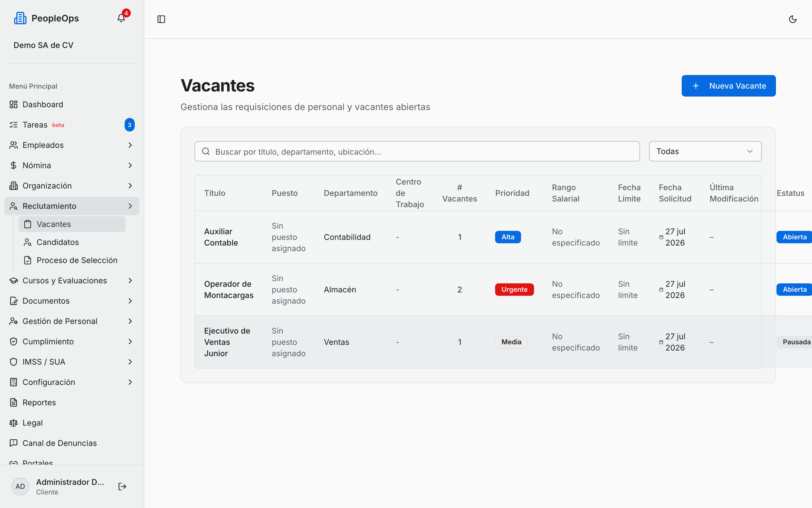This screenshot has width=812, height=508.
Task: Open the Ejecutivo de Ventas Junior vacancy
Action: pos(503,342)
